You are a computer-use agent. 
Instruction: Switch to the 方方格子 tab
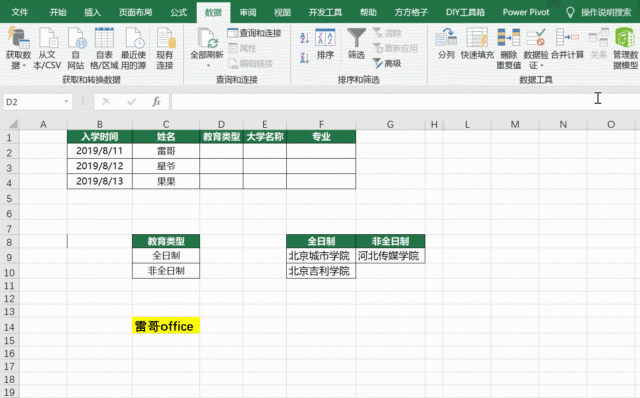pos(411,12)
